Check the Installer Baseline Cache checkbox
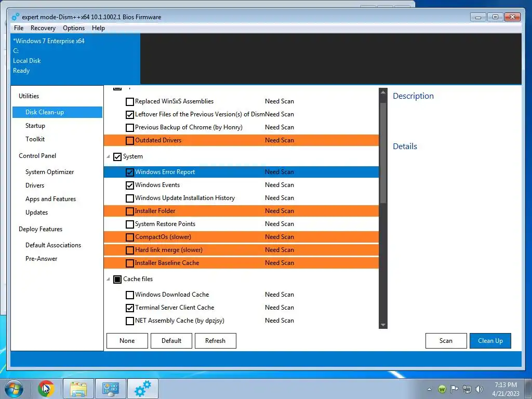This screenshot has width=532, height=399. (x=129, y=263)
